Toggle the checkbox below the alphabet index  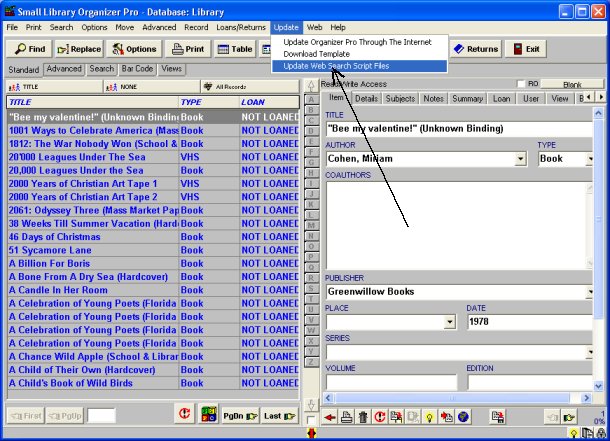click(311, 420)
